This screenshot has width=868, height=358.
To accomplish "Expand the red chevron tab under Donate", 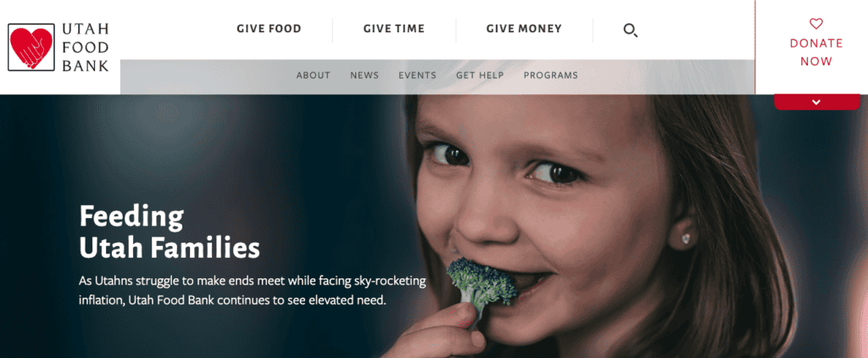I will [x=816, y=102].
